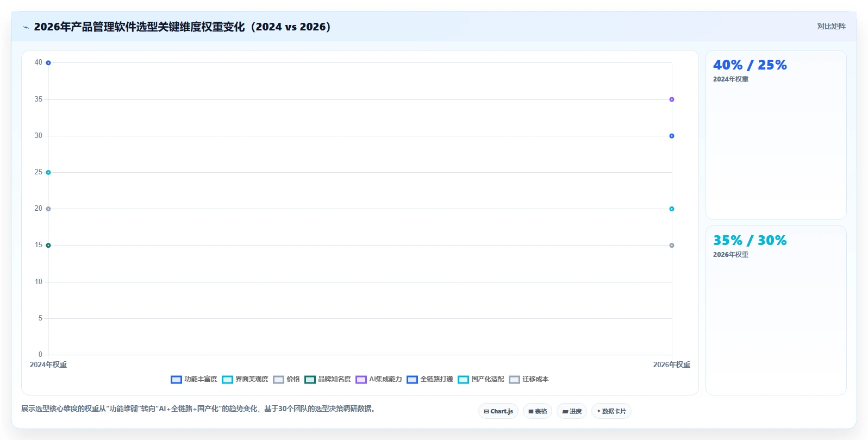Select the gray 2024 data point at 20
Screen dimensions: 868x440
(x=48, y=209)
